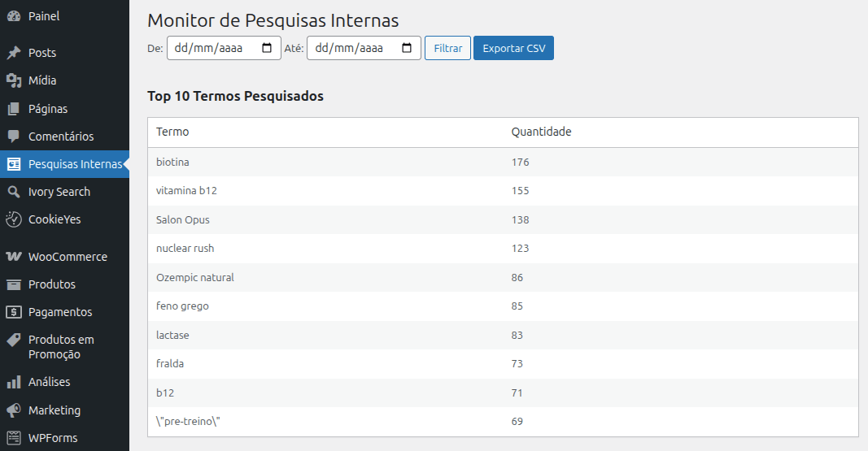
Task: Click the Páginas pages icon
Action: pyautogui.click(x=14, y=109)
